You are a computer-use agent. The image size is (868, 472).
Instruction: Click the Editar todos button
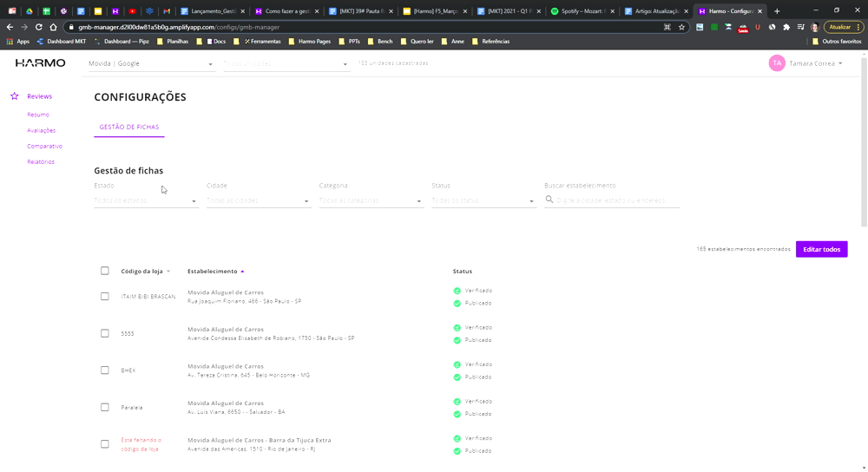821,250
